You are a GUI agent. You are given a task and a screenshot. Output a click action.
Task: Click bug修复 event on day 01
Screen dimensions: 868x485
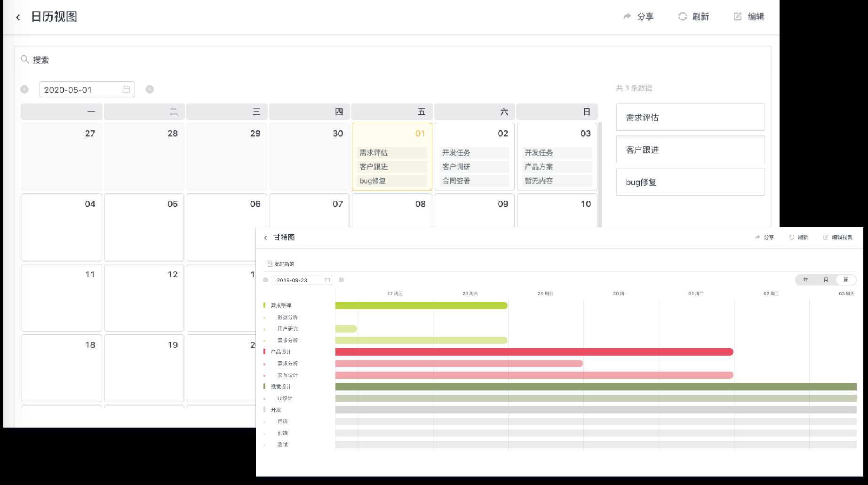pos(392,181)
